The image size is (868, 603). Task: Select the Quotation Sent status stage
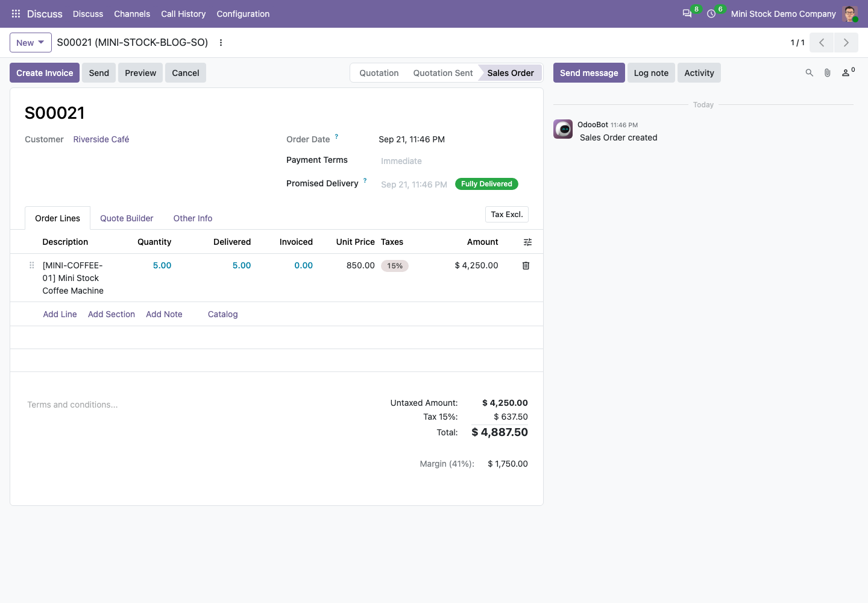click(443, 73)
